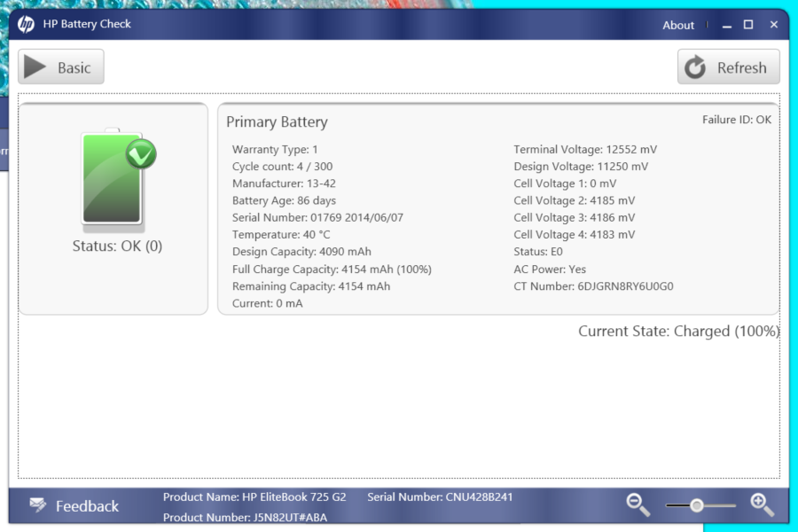Click the zoom in magnifier icon
Screen dimensions: 798x532
762,505
